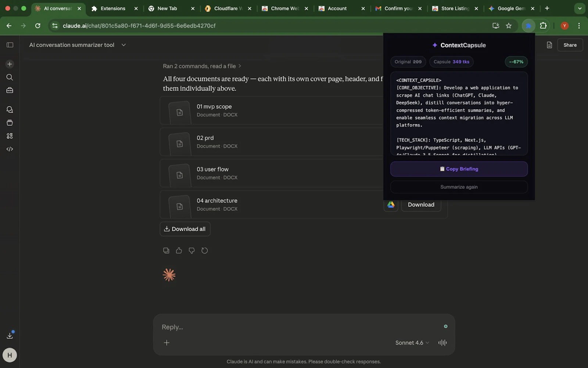Switch to the Confirm your Gmail tab
The image size is (588, 368).
coord(398,8)
